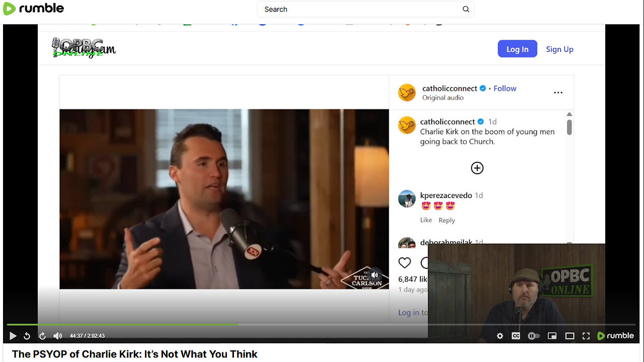644x362 pixels.
Task: Click the 6,847 likes count
Action: pyautogui.click(x=413, y=279)
